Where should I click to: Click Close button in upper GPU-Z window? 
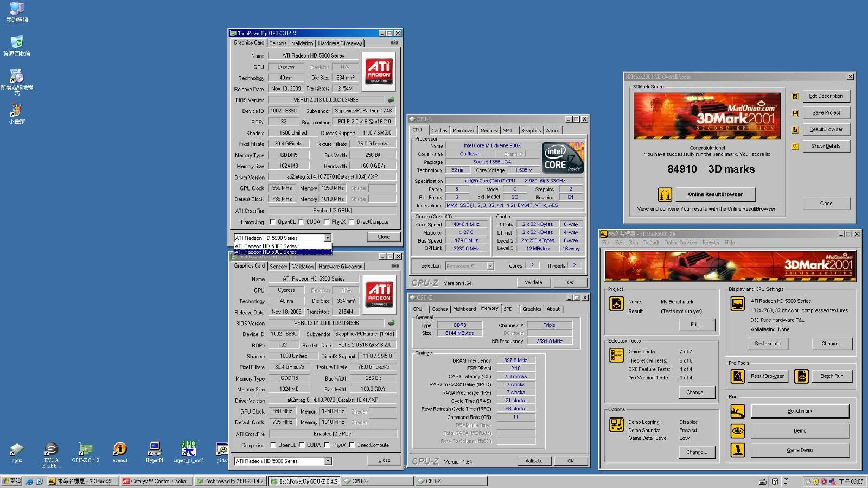coord(384,237)
